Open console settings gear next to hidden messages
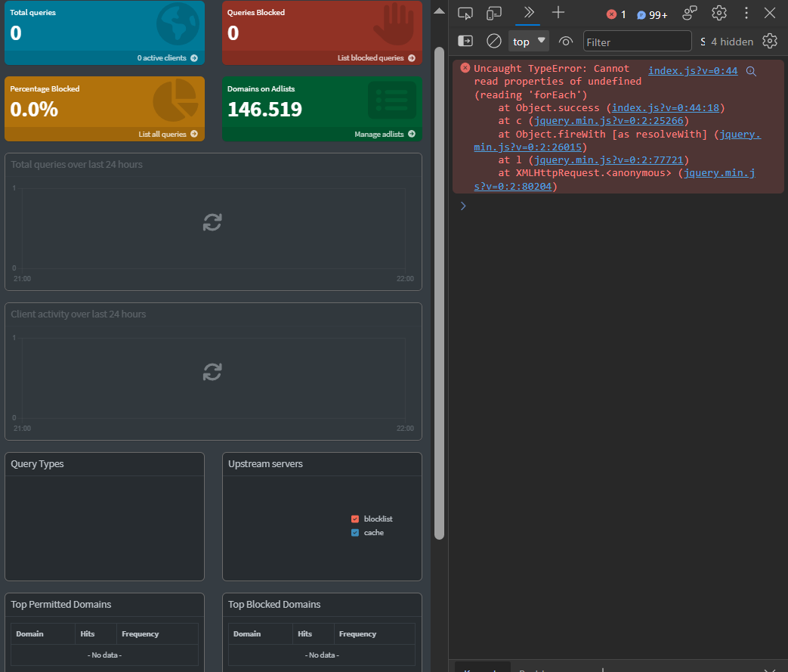Viewport: 788px width, 672px height. click(770, 41)
